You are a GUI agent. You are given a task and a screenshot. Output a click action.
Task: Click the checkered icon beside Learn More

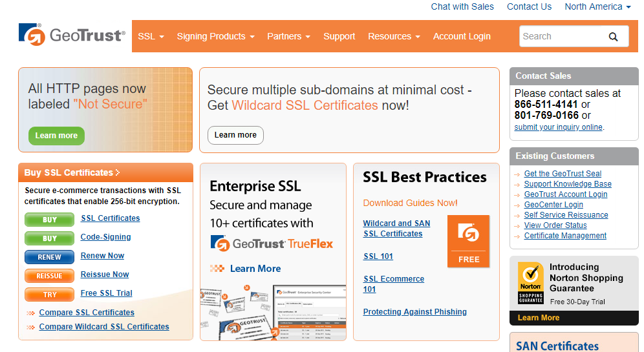click(x=217, y=269)
